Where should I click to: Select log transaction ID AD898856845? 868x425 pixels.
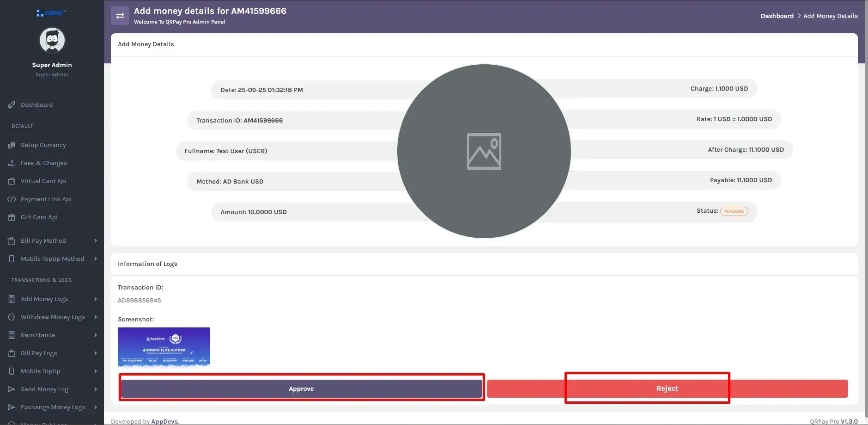coord(140,301)
